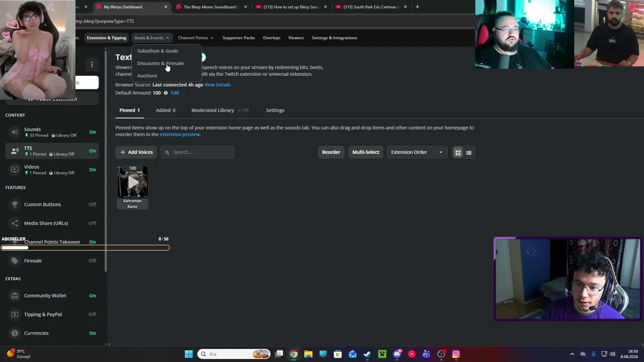Image resolution: width=644 pixels, height=362 pixels.
Task: Open the Videos screen icon in sidebar
Action: coord(15,169)
